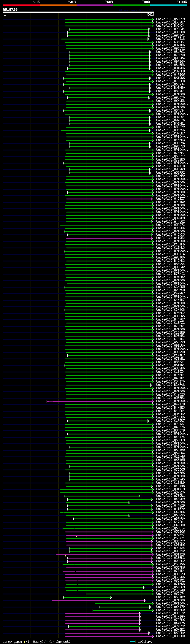Open hit UniRef100_Q84LS4
Screen dimensions: 190x644
click(x=170, y=110)
